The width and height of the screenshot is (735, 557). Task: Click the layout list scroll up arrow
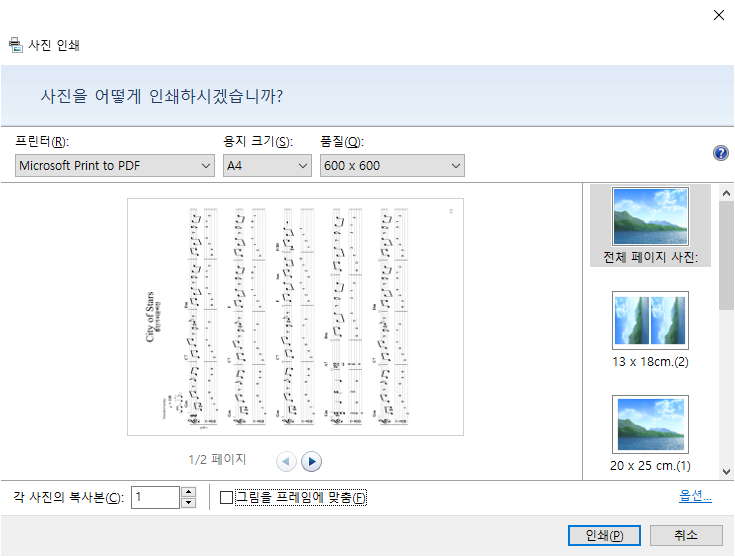[x=726, y=193]
